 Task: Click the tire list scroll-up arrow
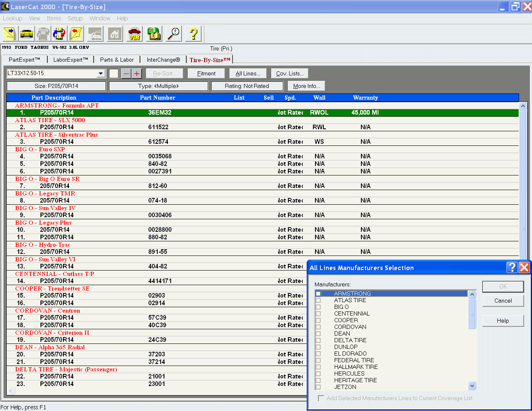pyautogui.click(x=523, y=105)
